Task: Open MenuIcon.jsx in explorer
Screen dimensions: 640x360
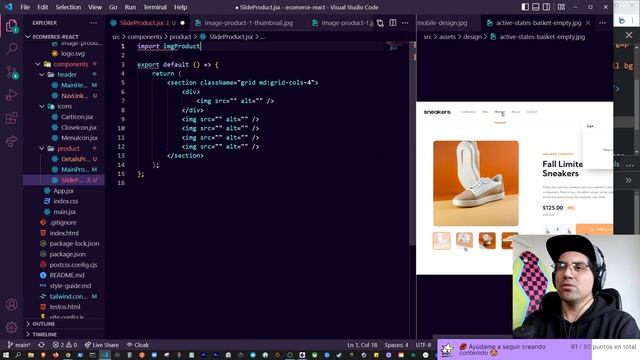Action: point(79,138)
